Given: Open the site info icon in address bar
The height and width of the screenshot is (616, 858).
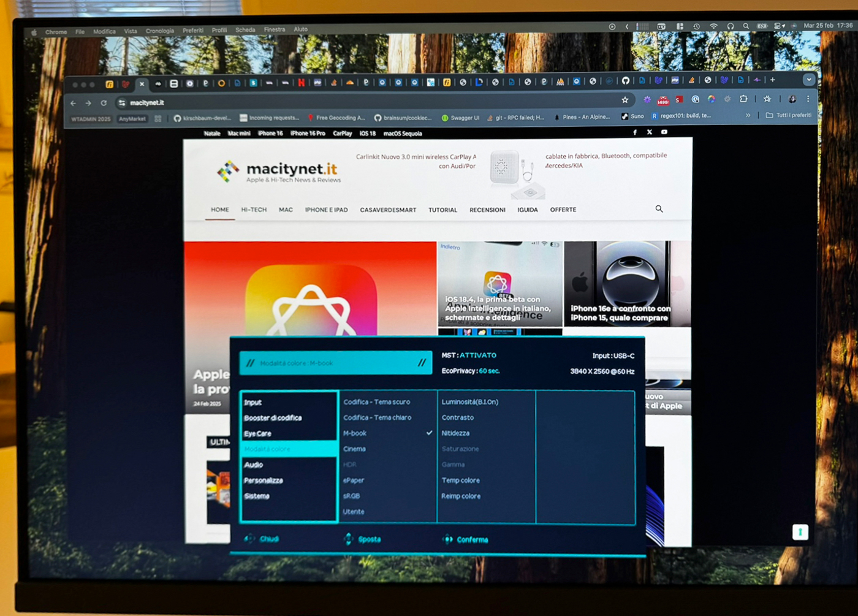Looking at the screenshot, I should [122, 103].
